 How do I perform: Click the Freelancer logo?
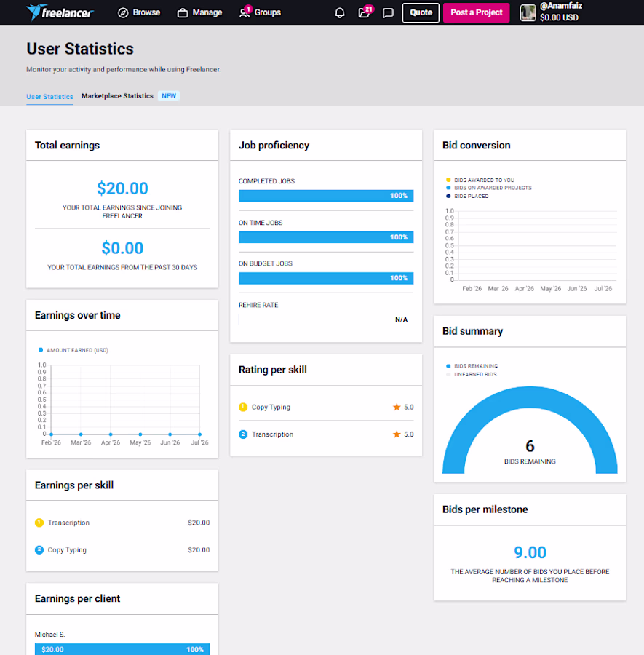pos(60,12)
